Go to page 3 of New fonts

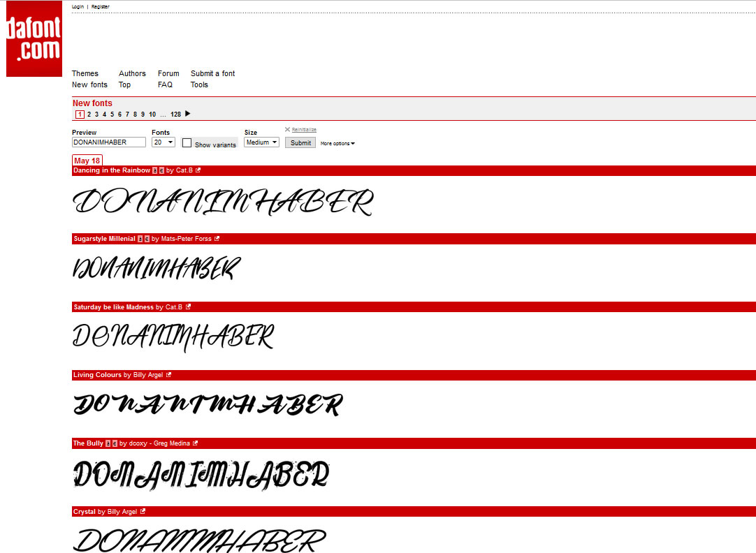(x=97, y=115)
